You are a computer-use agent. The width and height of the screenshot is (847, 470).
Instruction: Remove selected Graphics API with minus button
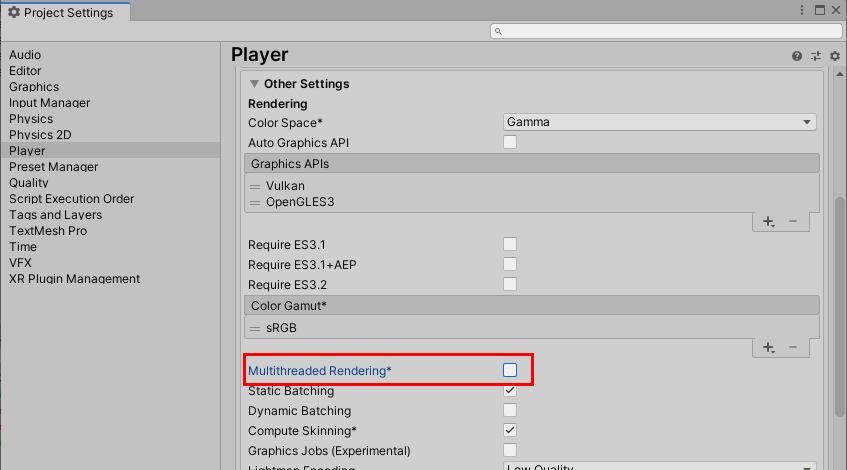point(793,221)
